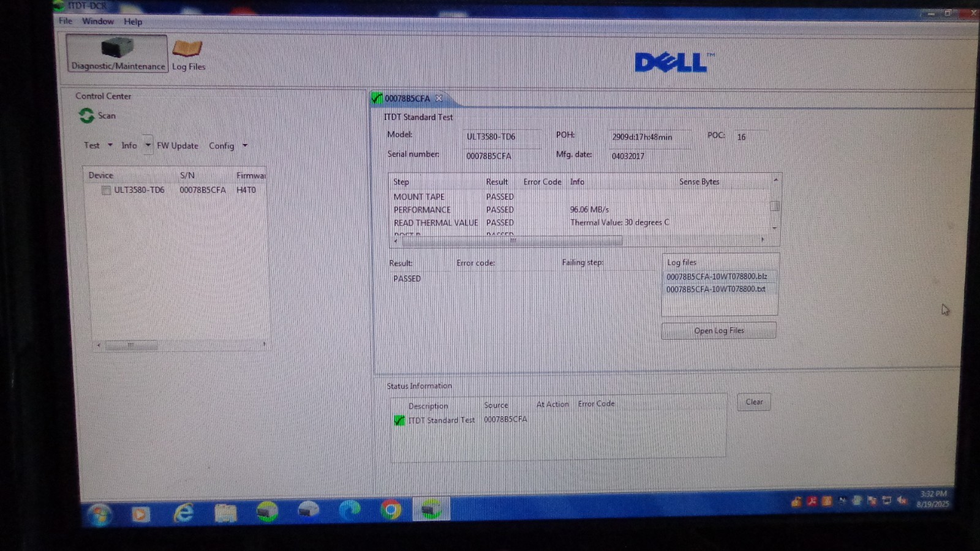This screenshot has height=551, width=980.
Task: Click the 96.06 MB/s info cell
Action: [589, 209]
